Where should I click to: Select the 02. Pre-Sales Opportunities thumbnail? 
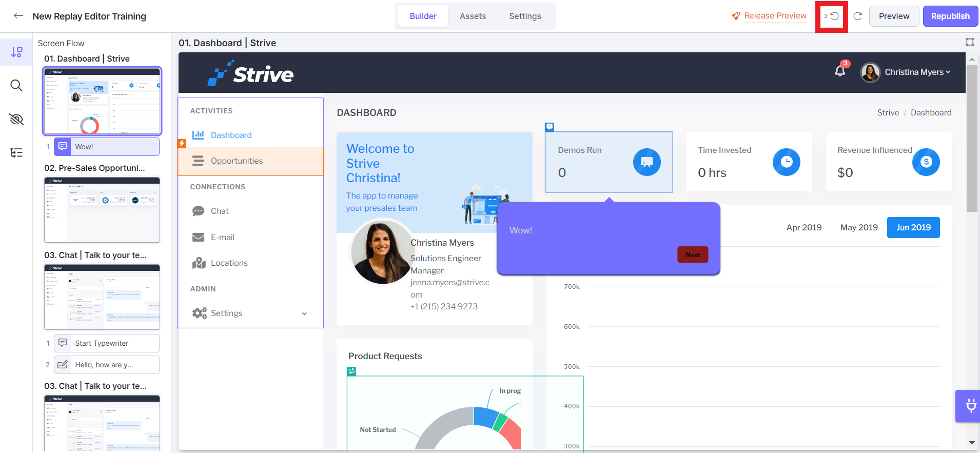pos(102,210)
